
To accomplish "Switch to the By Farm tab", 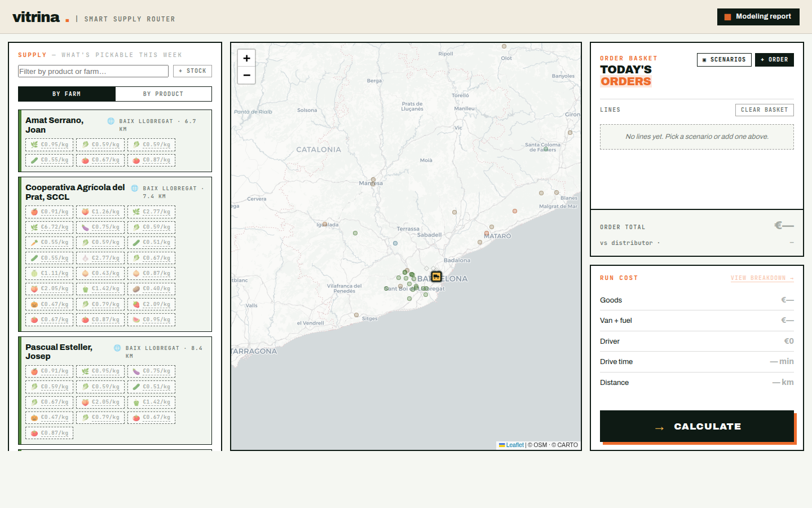I will point(67,94).
